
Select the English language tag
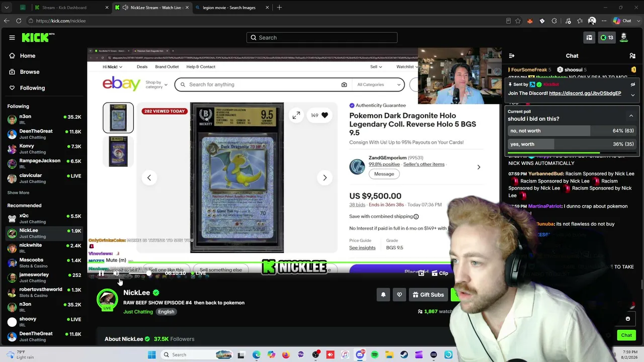pos(166,312)
